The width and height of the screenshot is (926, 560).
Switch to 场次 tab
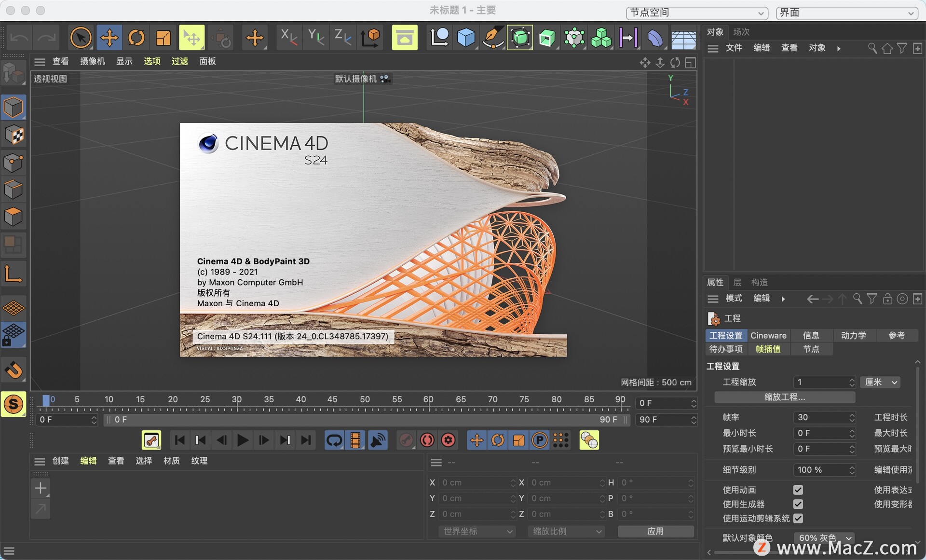coord(742,32)
